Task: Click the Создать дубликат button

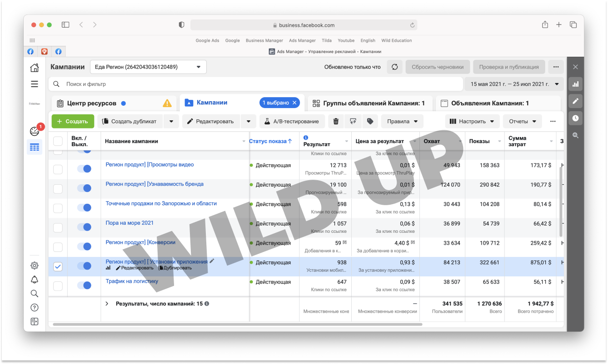Action: pos(131,121)
